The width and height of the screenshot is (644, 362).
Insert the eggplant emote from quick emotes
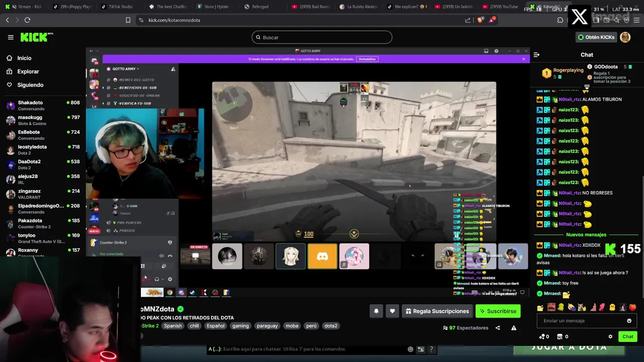pos(571,307)
